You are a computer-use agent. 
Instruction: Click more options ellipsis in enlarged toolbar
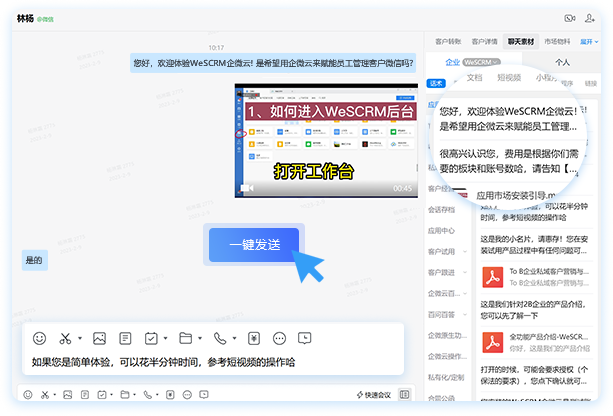(279, 338)
